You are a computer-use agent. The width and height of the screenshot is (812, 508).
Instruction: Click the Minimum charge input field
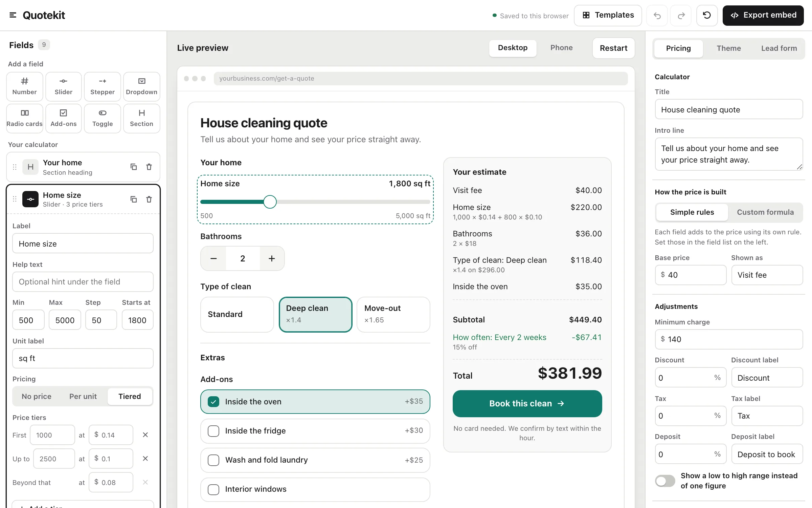click(x=729, y=339)
